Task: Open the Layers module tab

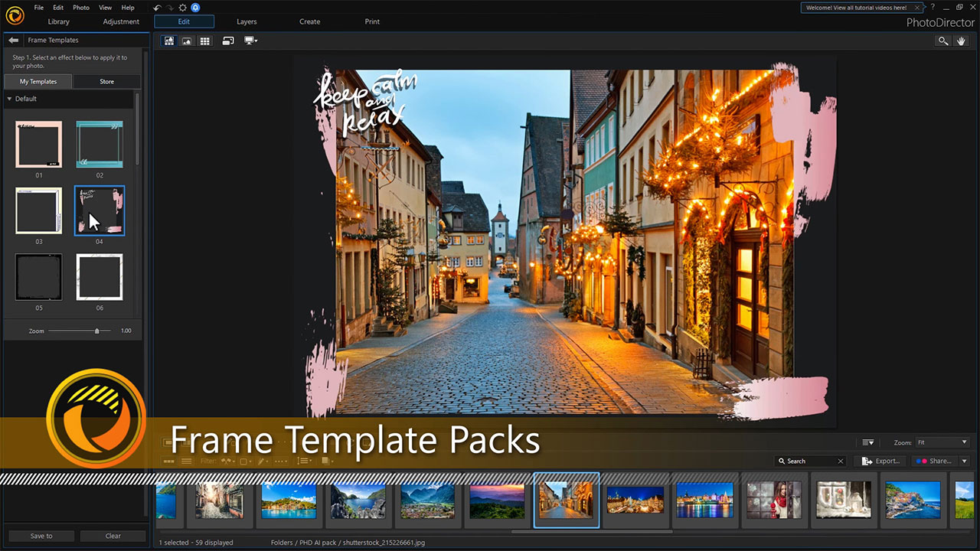Action: pos(247,21)
